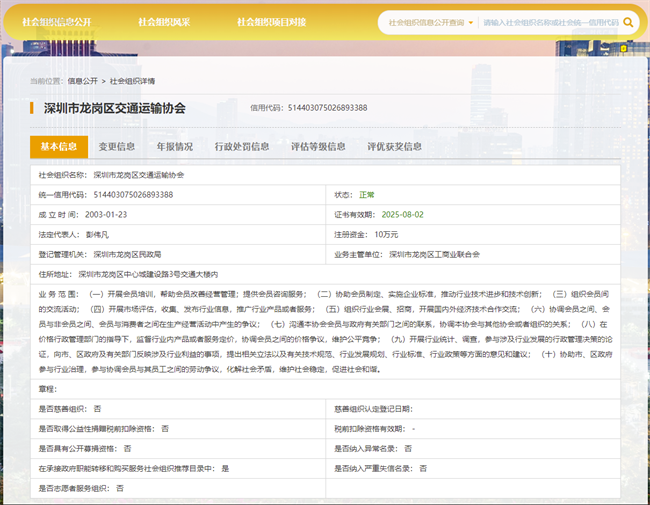Click the header 信用代码 51440307502689​3388

309,108
